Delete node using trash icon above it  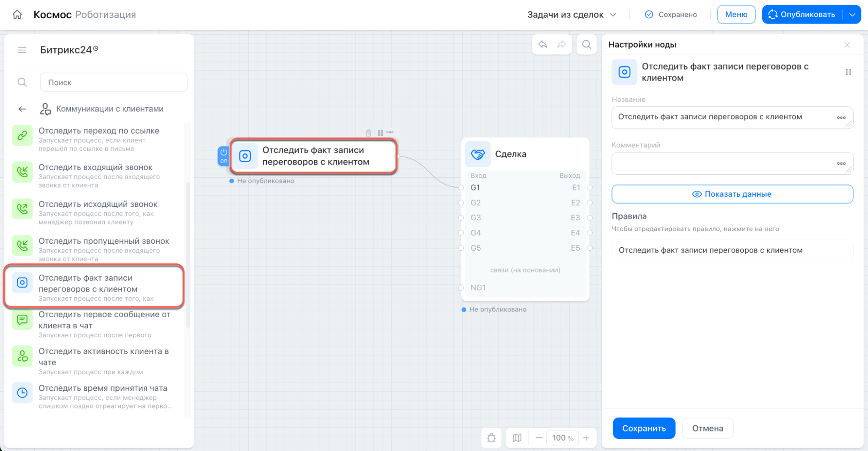click(x=368, y=133)
